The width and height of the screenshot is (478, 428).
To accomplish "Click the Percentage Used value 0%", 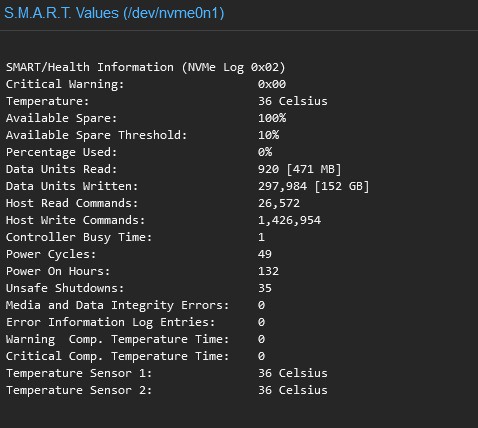I will tap(265, 152).
